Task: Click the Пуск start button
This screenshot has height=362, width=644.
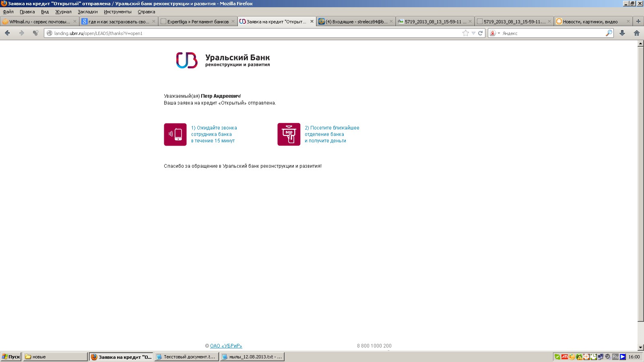Action: (11, 357)
